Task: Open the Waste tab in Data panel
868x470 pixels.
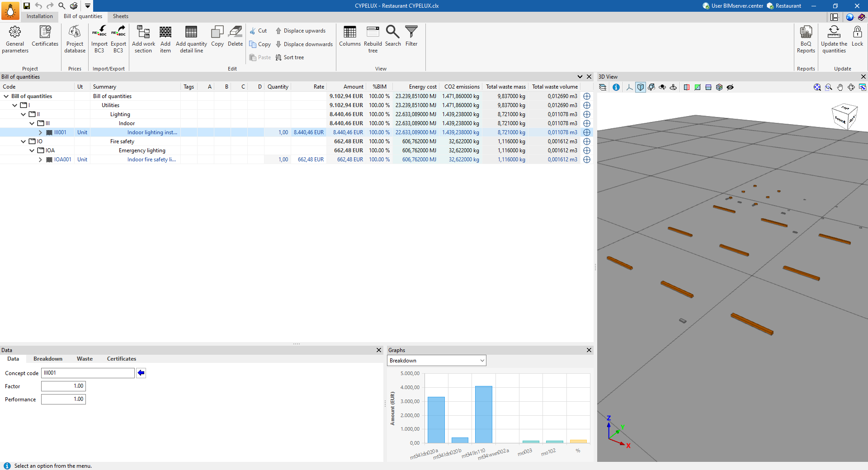Action: 85,359
